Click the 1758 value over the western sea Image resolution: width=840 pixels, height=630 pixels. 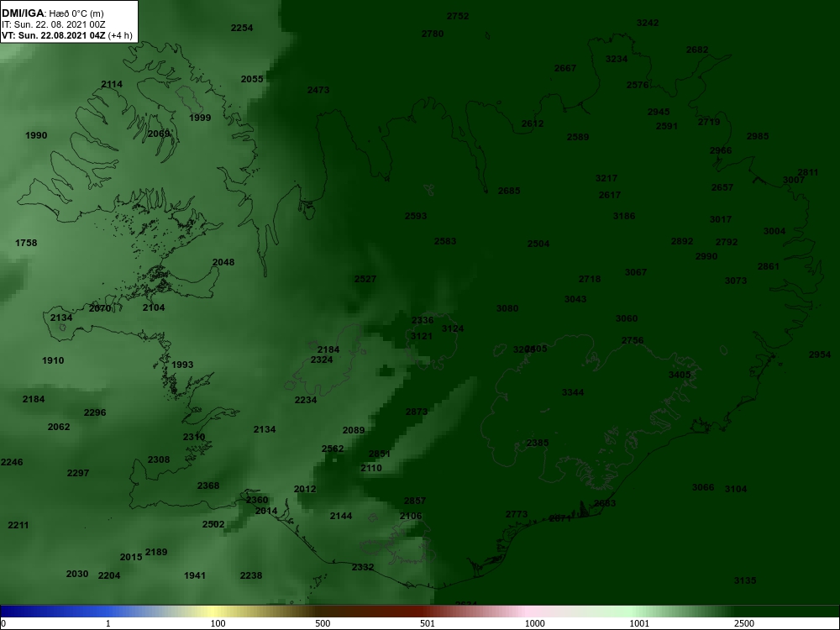[x=26, y=244]
